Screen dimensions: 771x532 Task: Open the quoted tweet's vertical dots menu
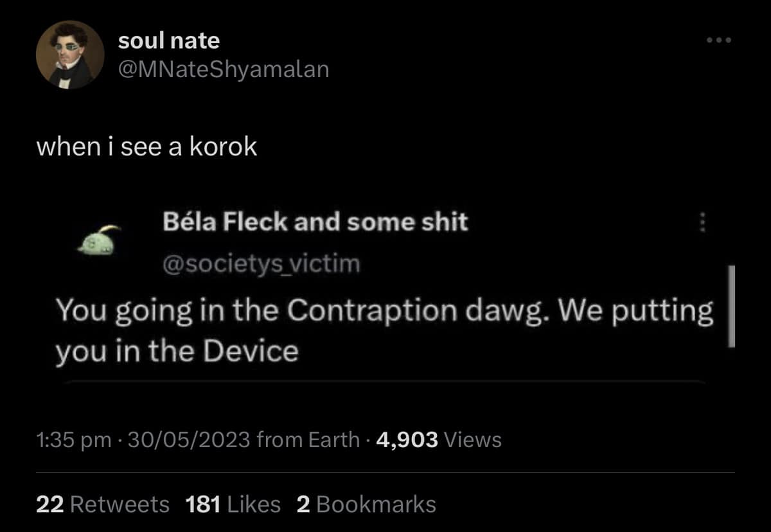point(702,223)
